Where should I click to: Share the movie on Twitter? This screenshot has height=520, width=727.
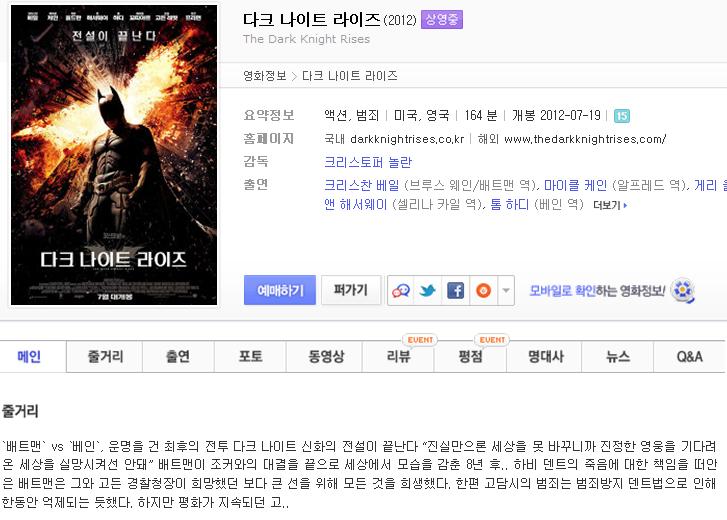(x=427, y=291)
